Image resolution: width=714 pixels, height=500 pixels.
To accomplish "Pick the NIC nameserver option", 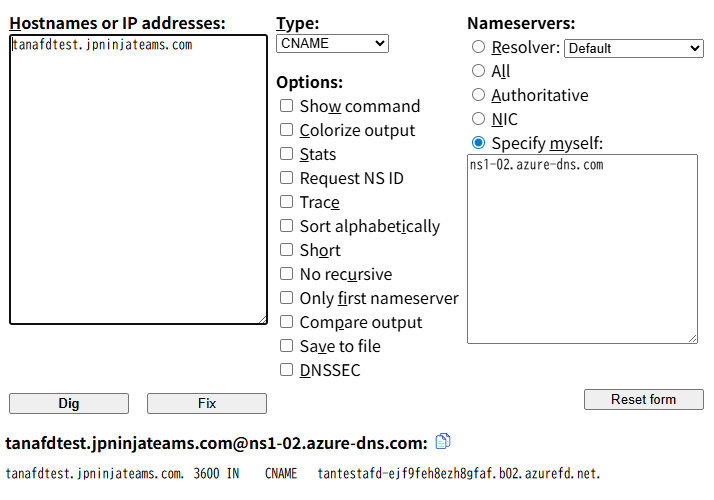I will pyautogui.click(x=478, y=119).
